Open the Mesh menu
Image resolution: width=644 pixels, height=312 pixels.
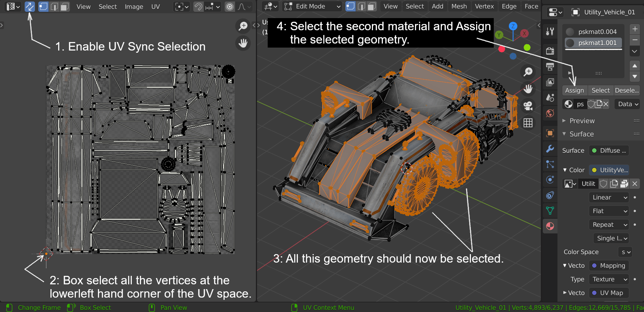[x=459, y=6]
